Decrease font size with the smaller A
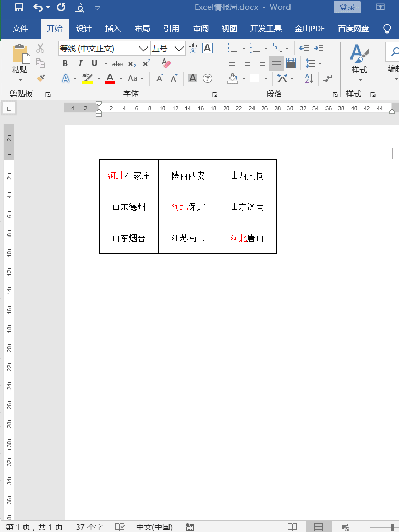This screenshot has width=399, height=532. [x=174, y=78]
